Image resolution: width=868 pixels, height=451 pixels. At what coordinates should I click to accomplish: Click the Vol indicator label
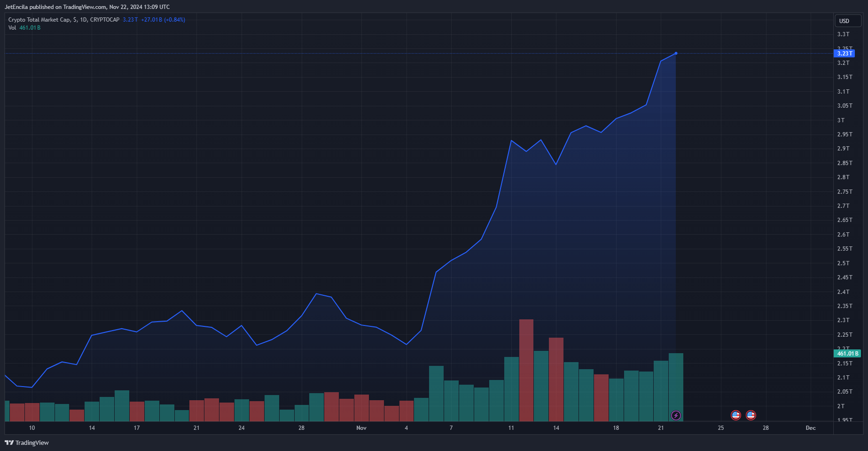click(12, 28)
